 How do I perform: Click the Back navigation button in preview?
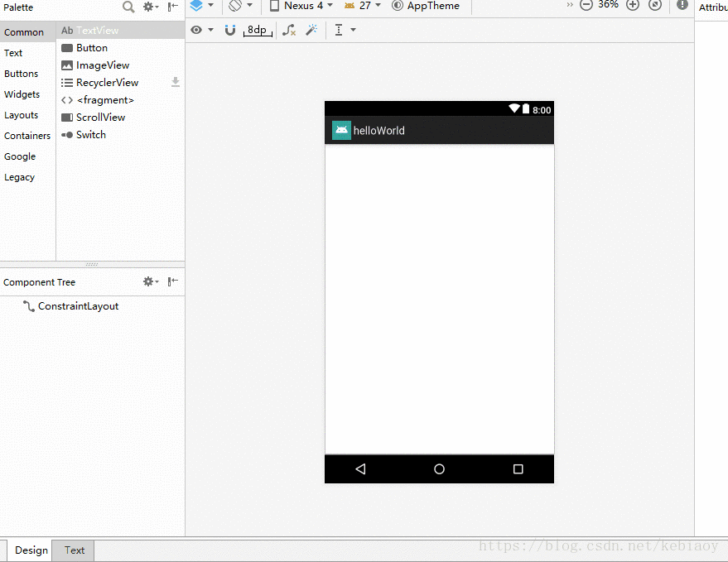pyautogui.click(x=360, y=469)
